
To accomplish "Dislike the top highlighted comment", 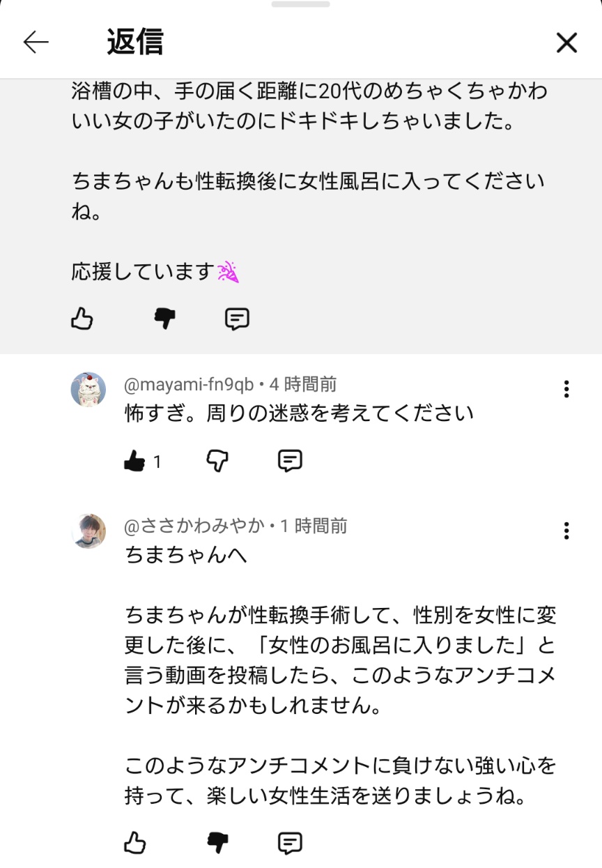I will click(x=165, y=319).
